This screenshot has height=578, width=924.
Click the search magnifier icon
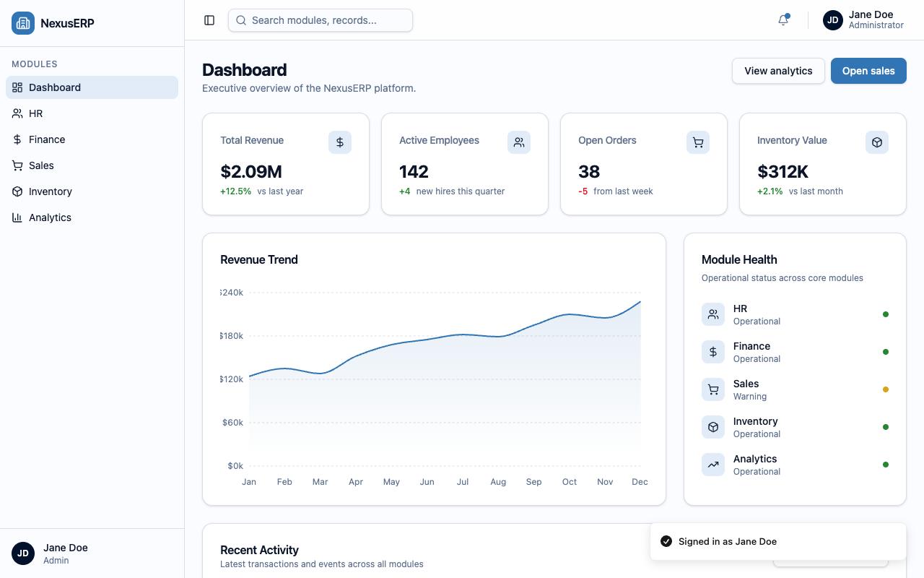242,20
